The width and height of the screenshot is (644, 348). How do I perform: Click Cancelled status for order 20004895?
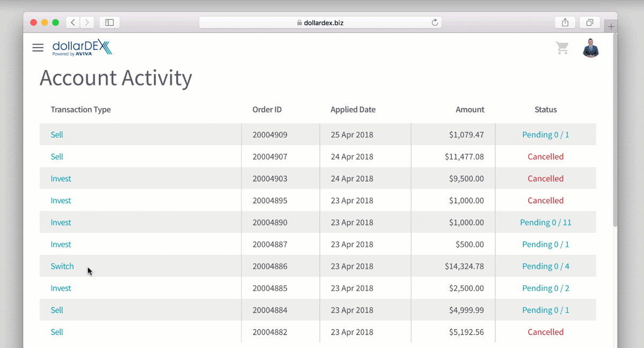546,201
